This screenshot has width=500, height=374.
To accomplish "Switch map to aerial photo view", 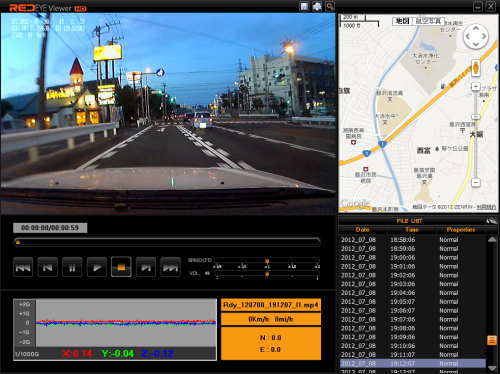I will click(428, 21).
